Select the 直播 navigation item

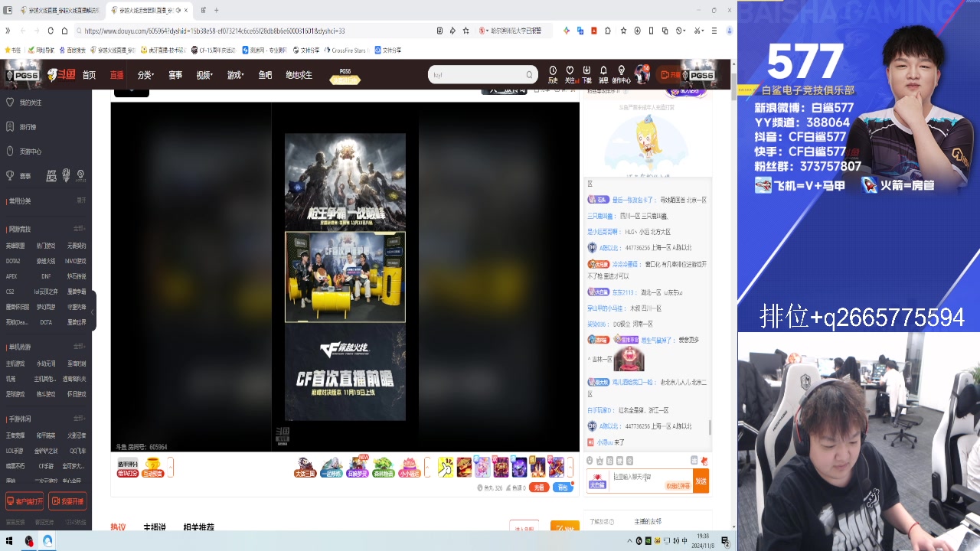point(116,75)
